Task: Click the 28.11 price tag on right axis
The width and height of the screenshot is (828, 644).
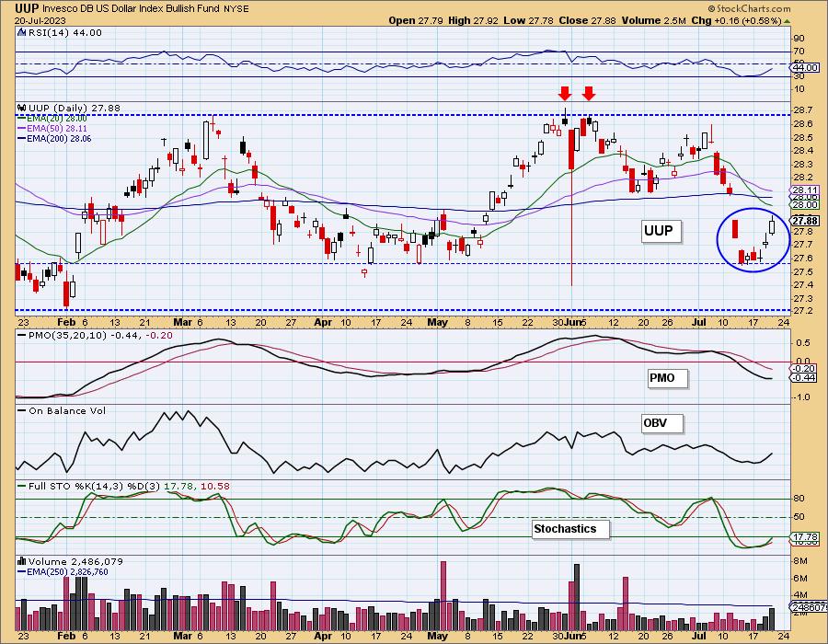Action: tap(806, 190)
